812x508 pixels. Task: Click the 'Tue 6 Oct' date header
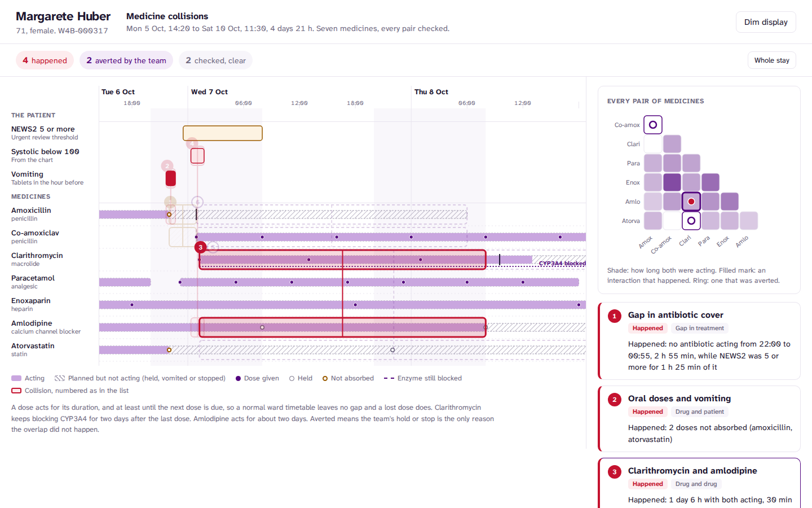click(x=118, y=92)
